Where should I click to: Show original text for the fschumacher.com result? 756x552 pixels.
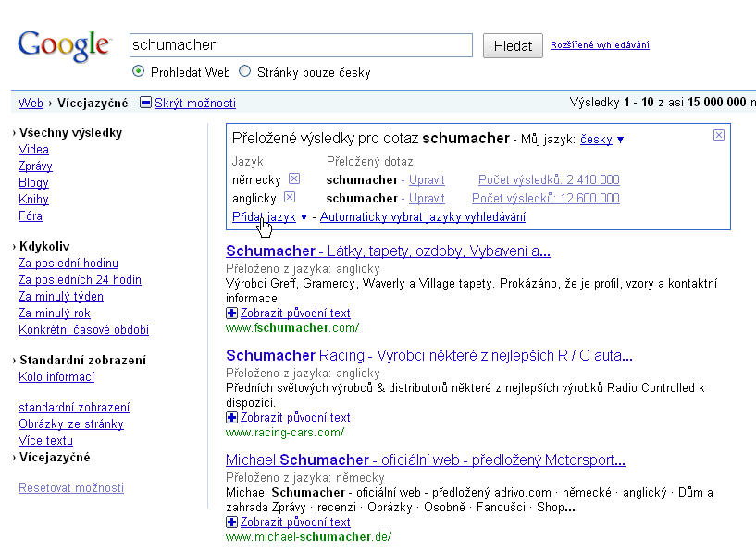tap(295, 313)
